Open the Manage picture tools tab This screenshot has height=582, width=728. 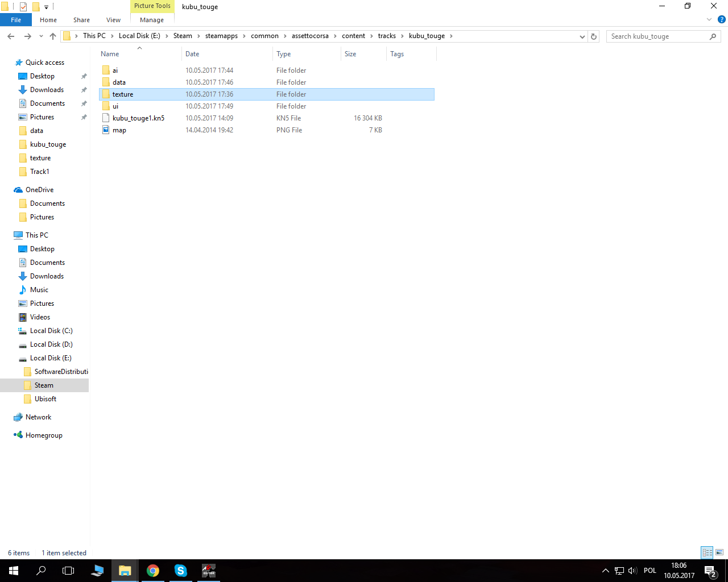coord(152,20)
